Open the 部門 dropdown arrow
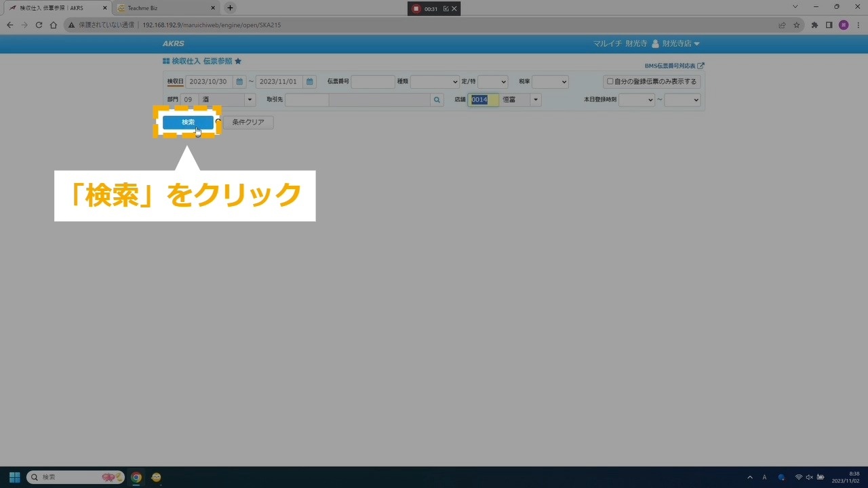The image size is (868, 488). (x=250, y=100)
